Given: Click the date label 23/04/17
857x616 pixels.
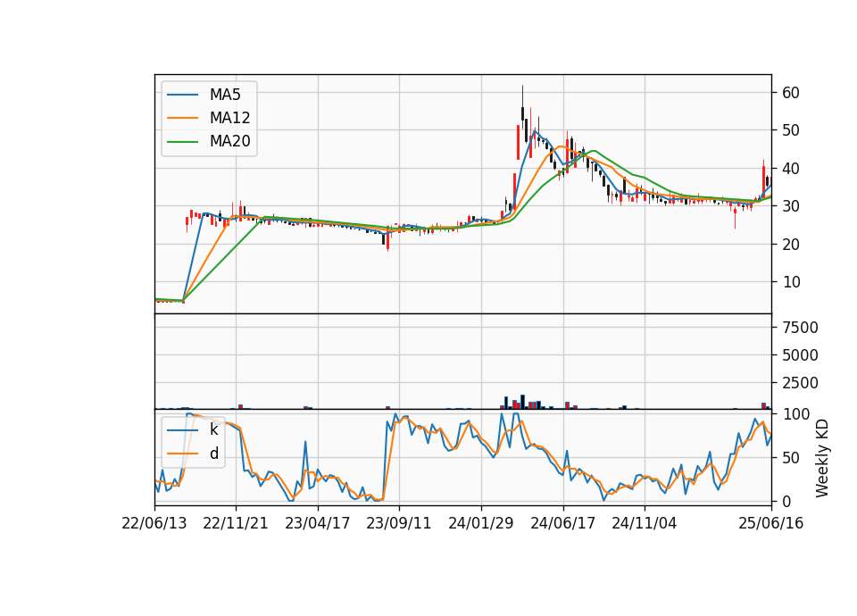Looking at the screenshot, I should click(x=318, y=523).
